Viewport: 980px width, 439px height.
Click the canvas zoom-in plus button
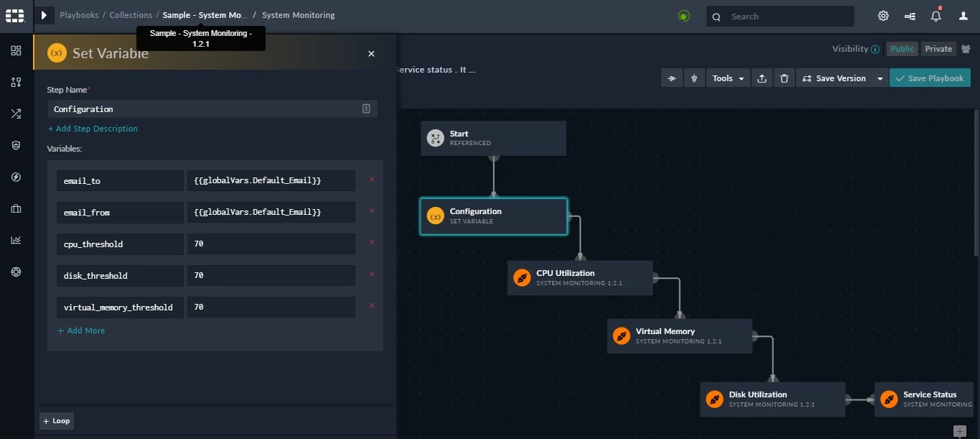(959, 431)
